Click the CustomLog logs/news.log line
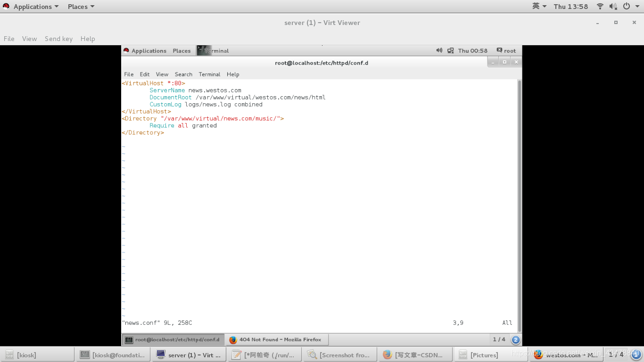 click(206, 105)
